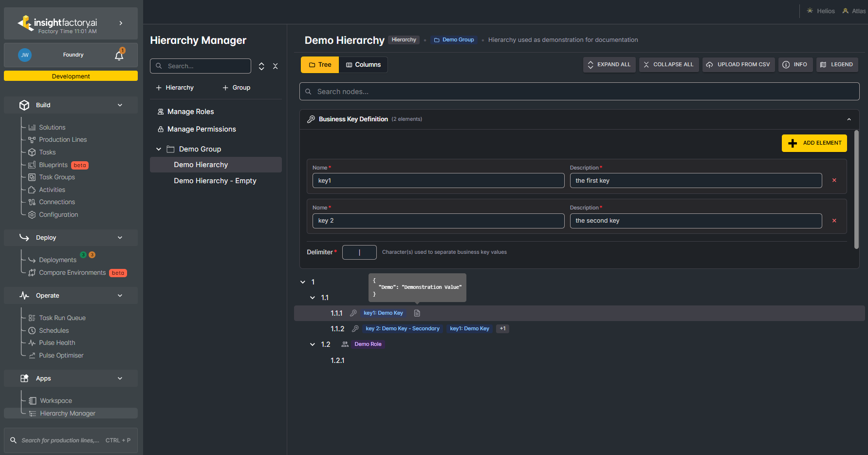Collapse the Build sidebar section
This screenshot has width=868, height=455.
tap(120, 105)
